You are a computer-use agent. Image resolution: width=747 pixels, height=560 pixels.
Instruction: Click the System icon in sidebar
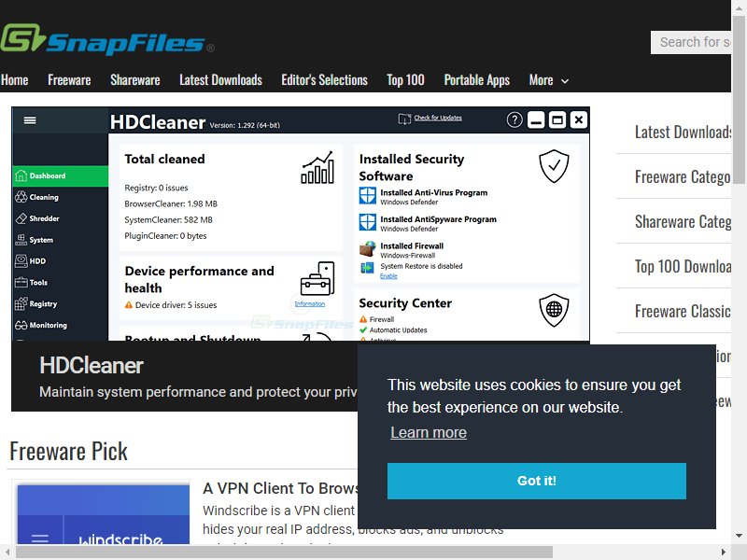(21, 240)
